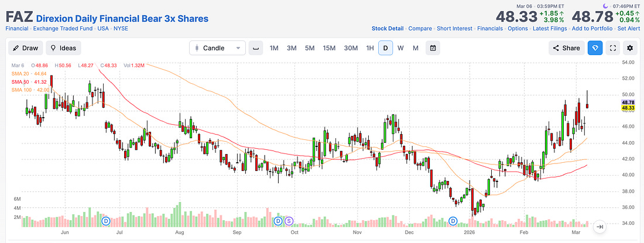Click the split S marker before October
Screen dimensions: 644x243
click(x=289, y=221)
